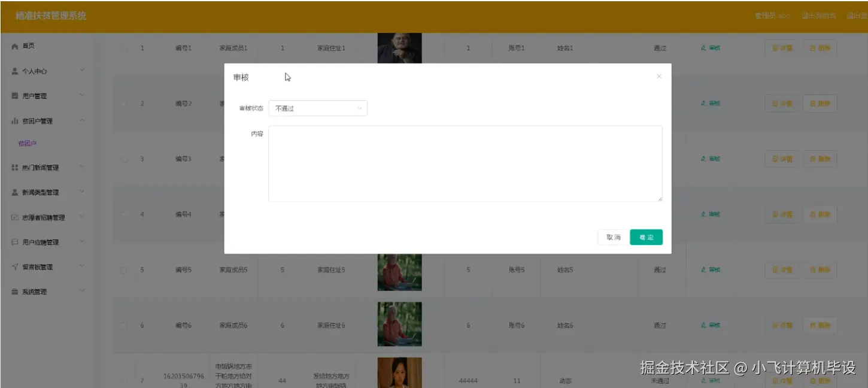Tick the checkbox for row 4
Screen dimensions: 868x388
pos(124,214)
